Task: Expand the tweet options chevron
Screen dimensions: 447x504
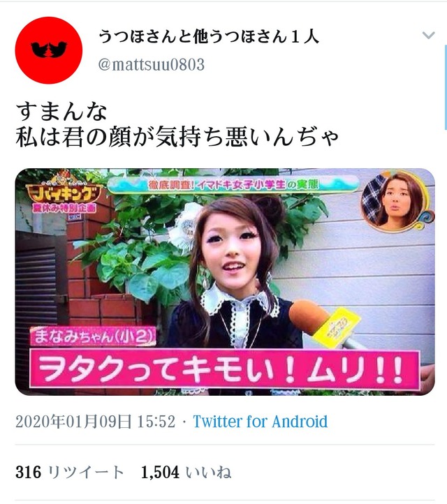Action: point(428,35)
